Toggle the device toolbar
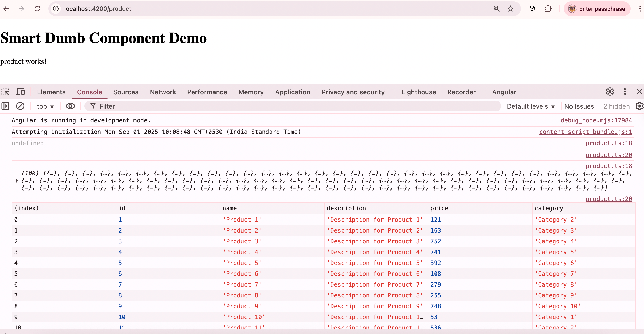Image resolution: width=644 pixels, height=334 pixels. (x=21, y=92)
